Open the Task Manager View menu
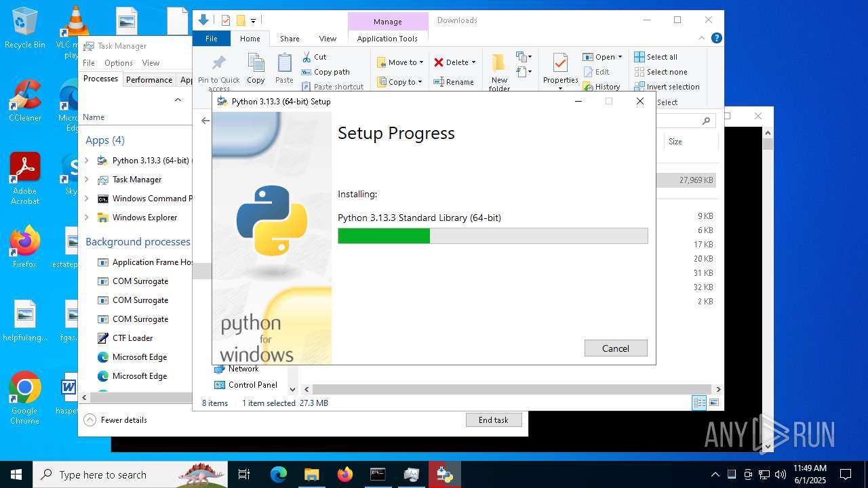868x488 pixels. click(151, 63)
